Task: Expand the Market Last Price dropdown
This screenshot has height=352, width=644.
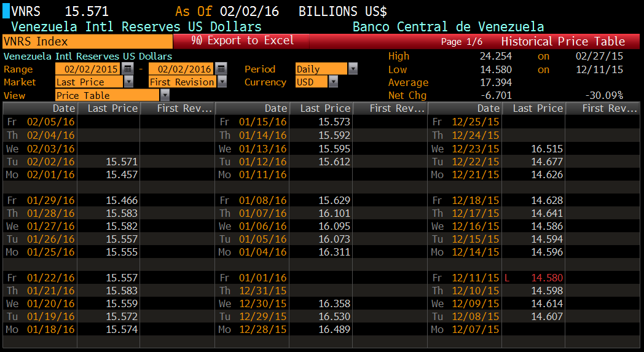Action: pyautogui.click(x=128, y=82)
